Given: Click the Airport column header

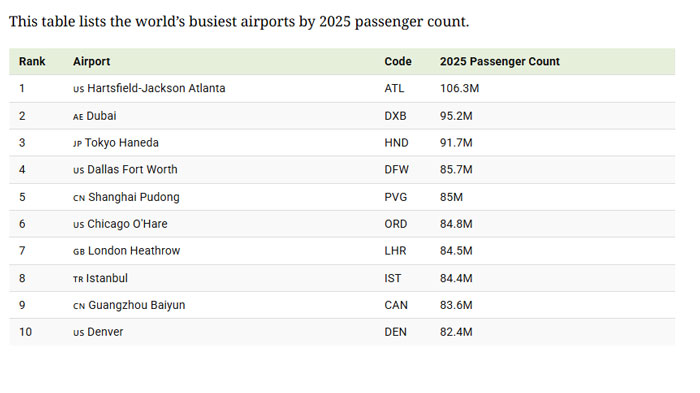Looking at the screenshot, I should tap(92, 61).
